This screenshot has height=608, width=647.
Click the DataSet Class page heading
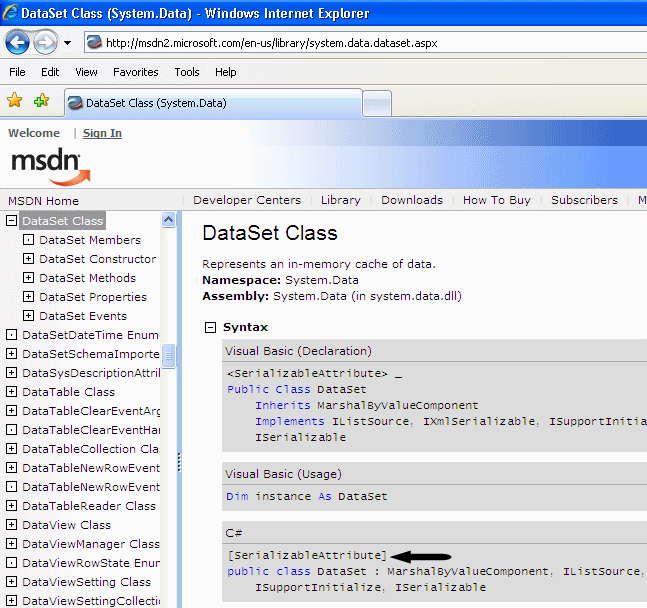point(270,233)
